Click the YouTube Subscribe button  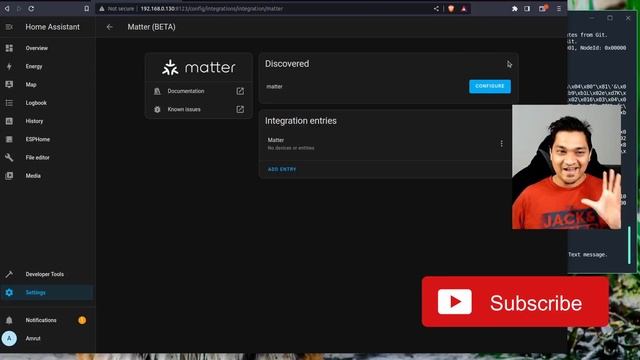(x=515, y=302)
